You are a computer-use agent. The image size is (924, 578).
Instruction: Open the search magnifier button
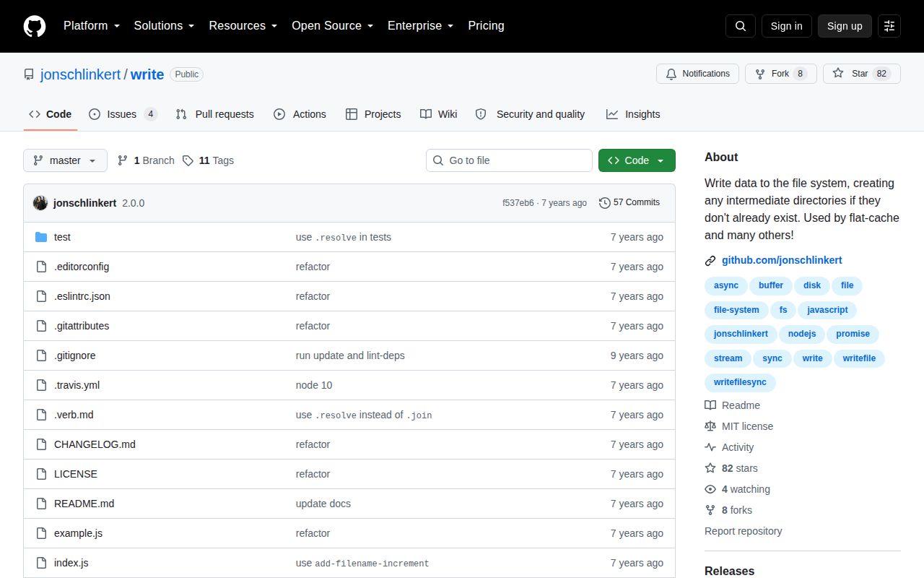741,26
